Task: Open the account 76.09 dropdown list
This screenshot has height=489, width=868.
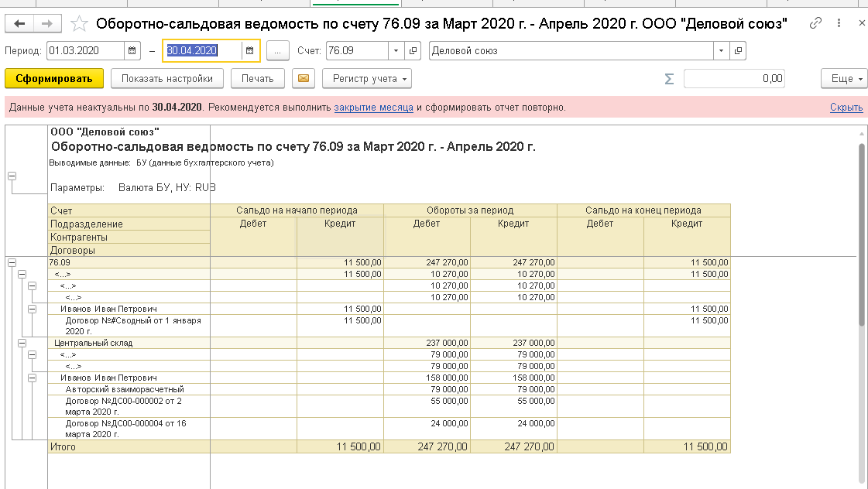Action: (396, 51)
